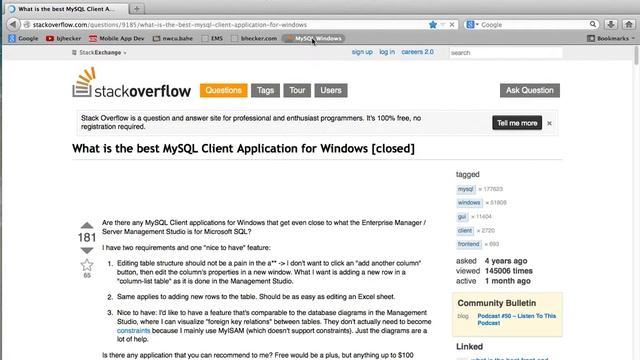
Task: Downvote the question with down arrow
Action: [x=87, y=250]
